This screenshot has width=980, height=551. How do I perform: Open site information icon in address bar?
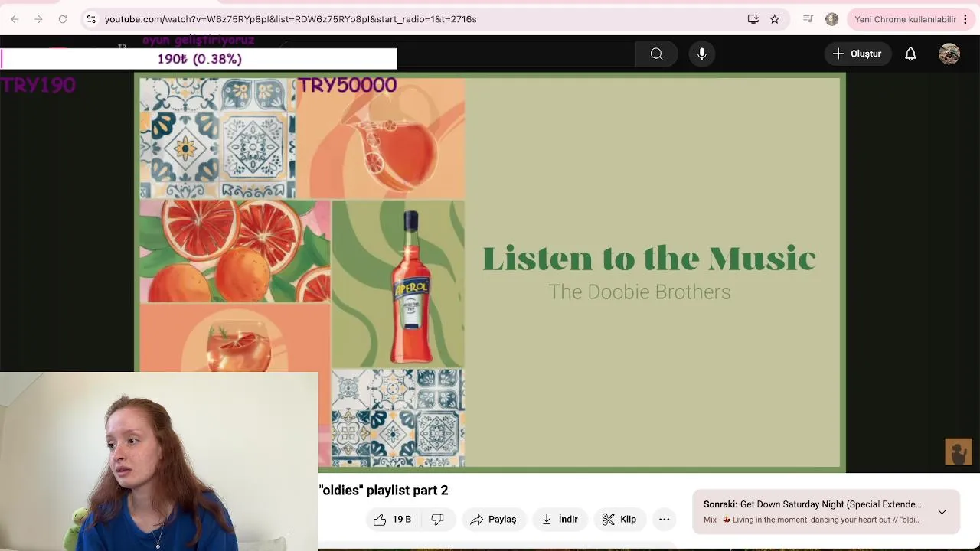click(91, 19)
